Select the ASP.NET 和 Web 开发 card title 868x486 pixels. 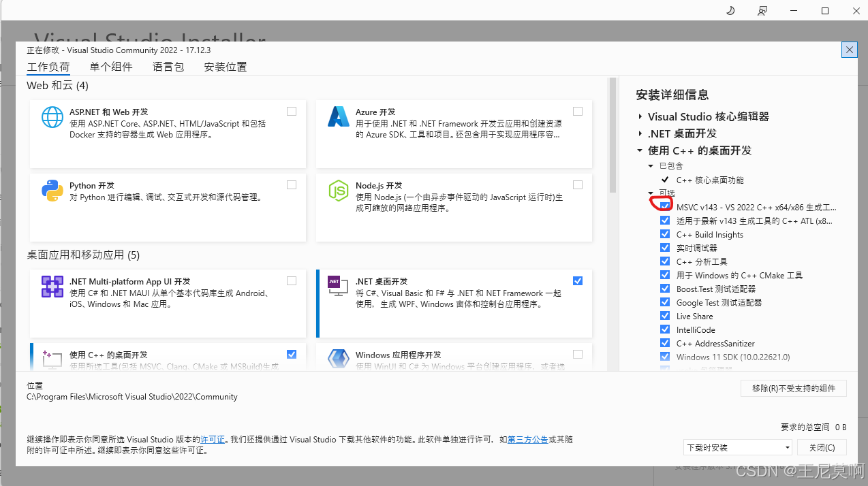pyautogui.click(x=109, y=112)
